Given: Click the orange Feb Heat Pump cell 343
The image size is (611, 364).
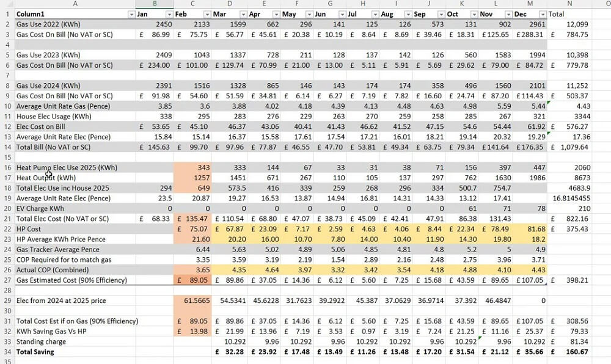Looking at the screenshot, I should pos(192,167).
